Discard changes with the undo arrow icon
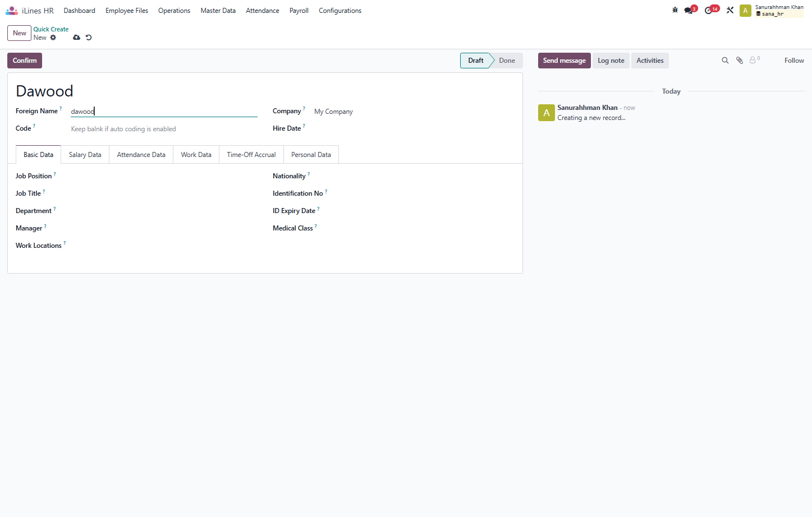The image size is (812, 517). [89, 38]
